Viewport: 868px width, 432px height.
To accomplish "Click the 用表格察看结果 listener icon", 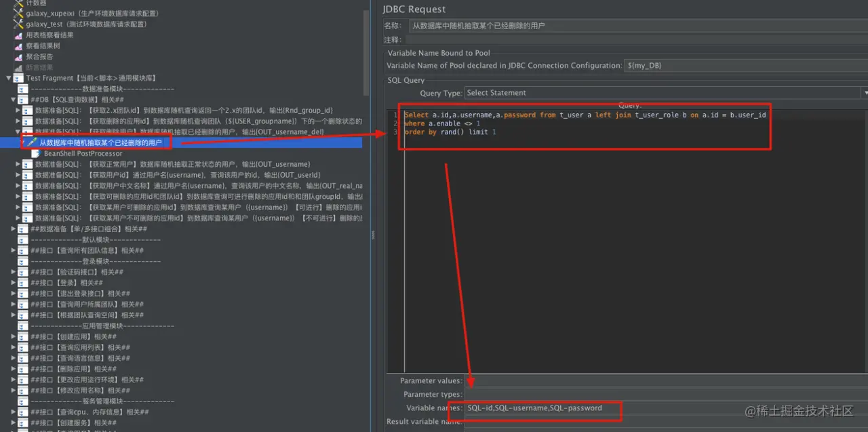I will [18, 35].
